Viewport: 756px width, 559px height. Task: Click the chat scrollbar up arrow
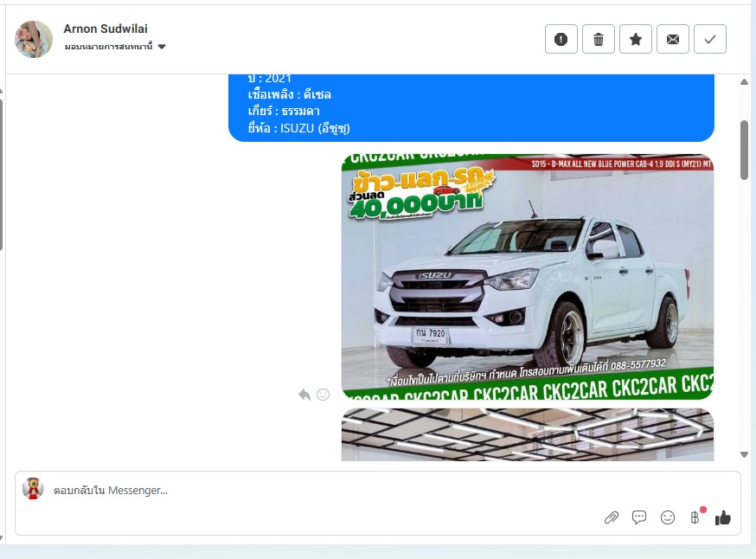coord(745,82)
